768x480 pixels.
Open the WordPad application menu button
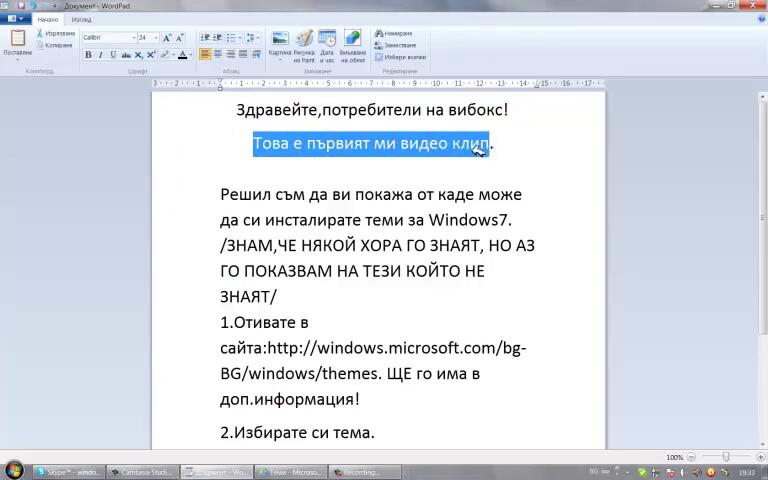click(x=15, y=19)
